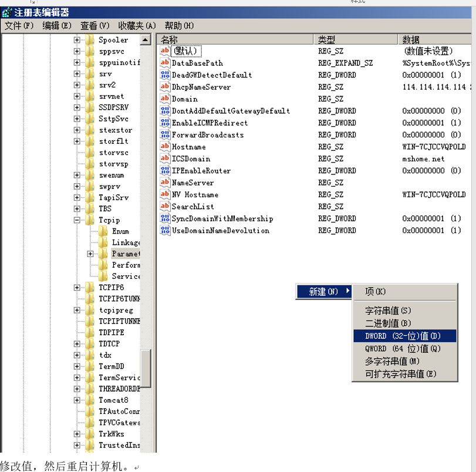476x472 pixels.
Task: Choose DWORD (32-位)值 from context menu
Action: (402, 336)
